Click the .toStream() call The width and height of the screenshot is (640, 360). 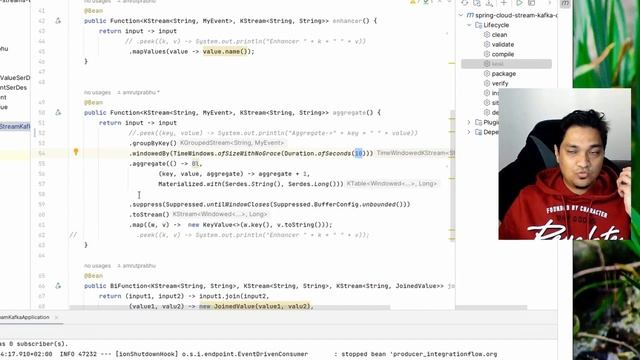click(x=149, y=214)
